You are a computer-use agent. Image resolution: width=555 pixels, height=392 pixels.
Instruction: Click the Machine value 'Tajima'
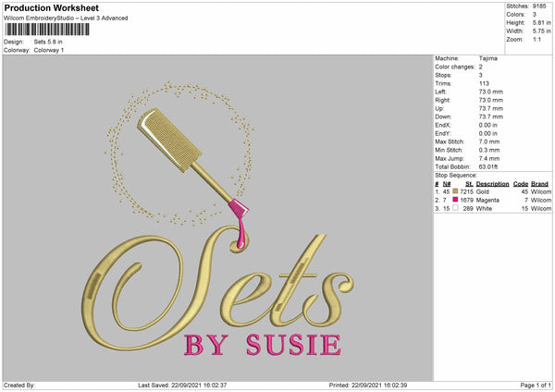coord(488,58)
